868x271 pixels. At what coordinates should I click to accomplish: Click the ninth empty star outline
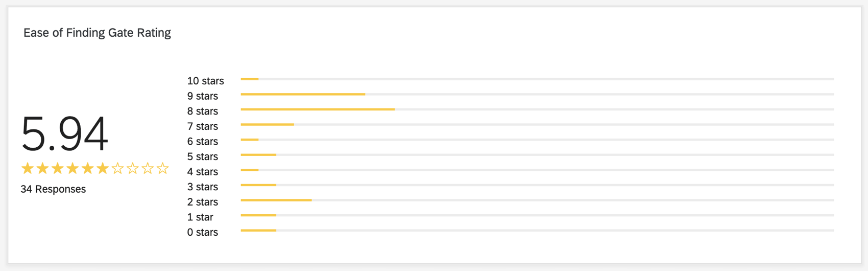click(148, 168)
